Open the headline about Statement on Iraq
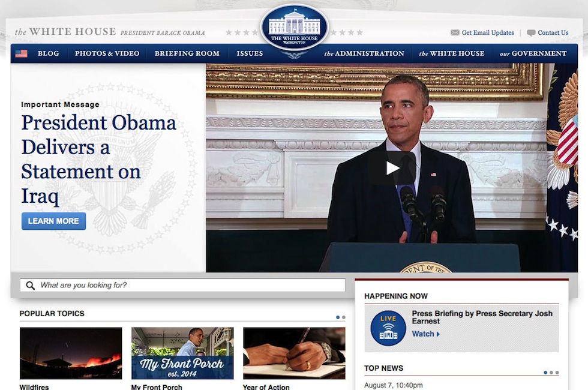Image resolution: width=588 pixels, height=390 pixels. point(98,159)
